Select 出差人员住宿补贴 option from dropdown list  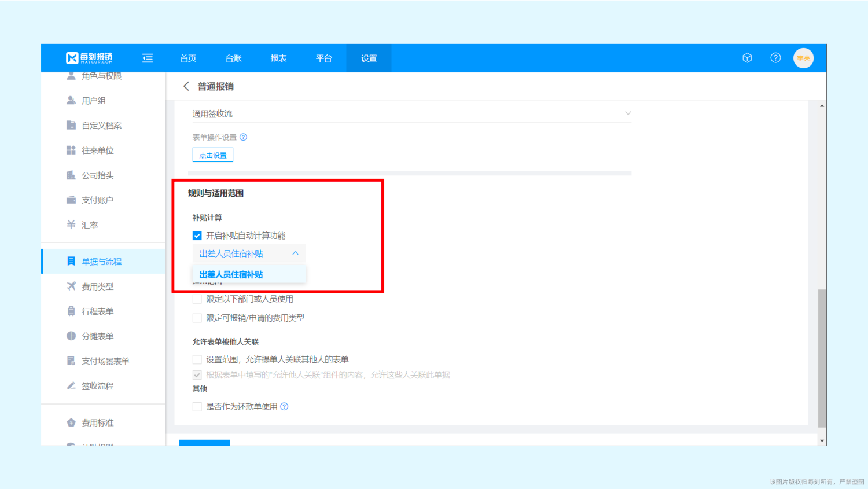click(x=231, y=275)
